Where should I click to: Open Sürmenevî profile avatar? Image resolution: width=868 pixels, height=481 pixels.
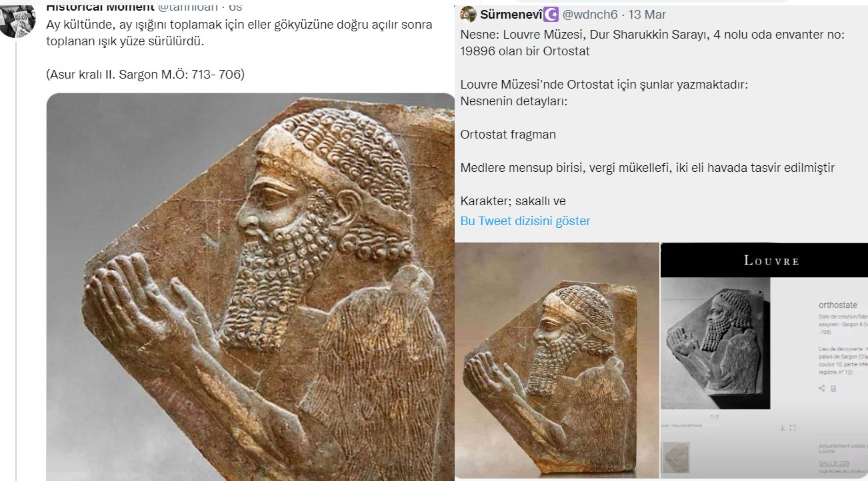click(469, 14)
